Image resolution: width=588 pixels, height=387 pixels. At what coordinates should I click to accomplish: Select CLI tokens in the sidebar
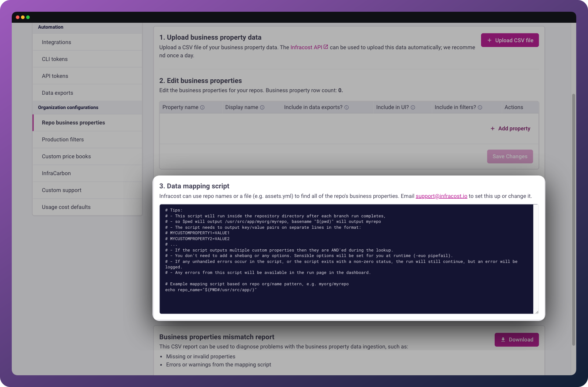pos(54,59)
